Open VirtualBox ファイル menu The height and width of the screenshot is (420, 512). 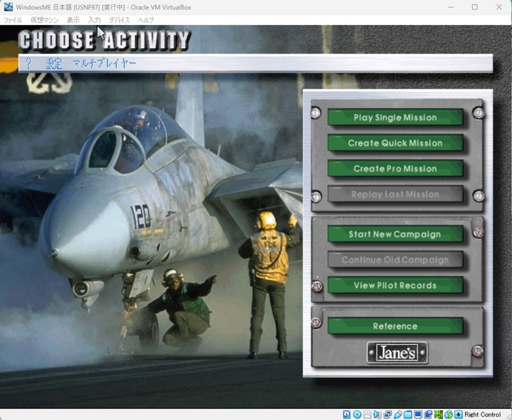[13, 20]
